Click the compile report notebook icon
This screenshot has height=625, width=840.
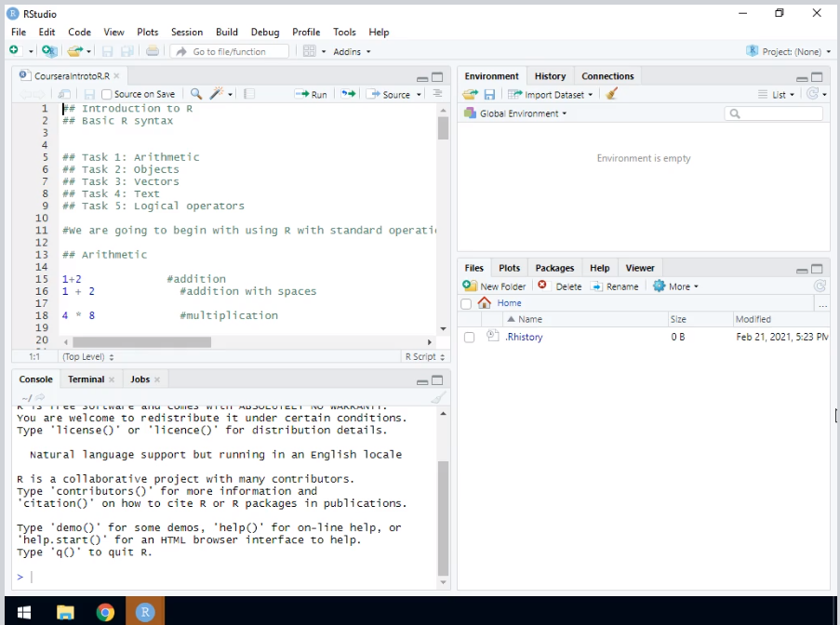[249, 94]
